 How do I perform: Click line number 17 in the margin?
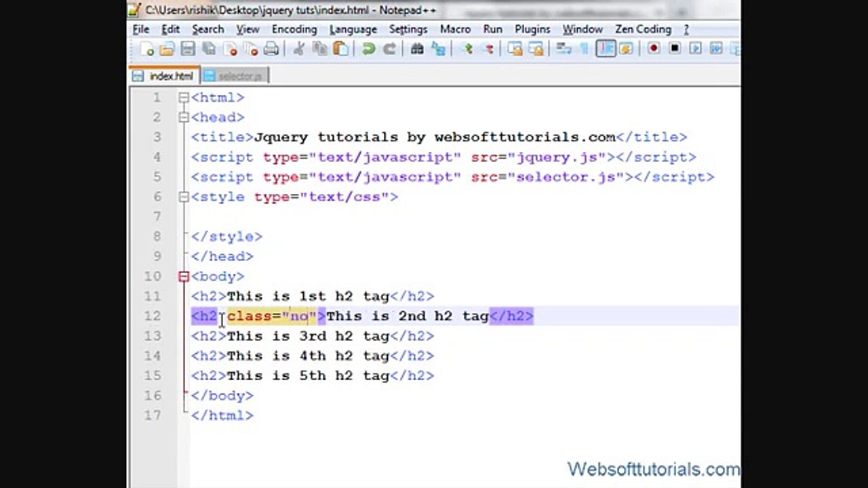[153, 415]
